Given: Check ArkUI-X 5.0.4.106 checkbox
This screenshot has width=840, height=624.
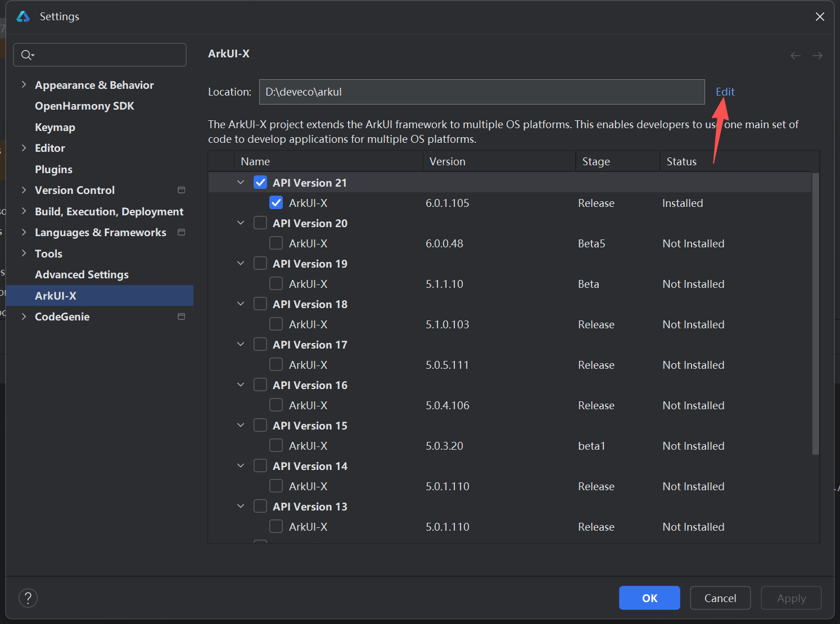Looking at the screenshot, I should click(276, 405).
